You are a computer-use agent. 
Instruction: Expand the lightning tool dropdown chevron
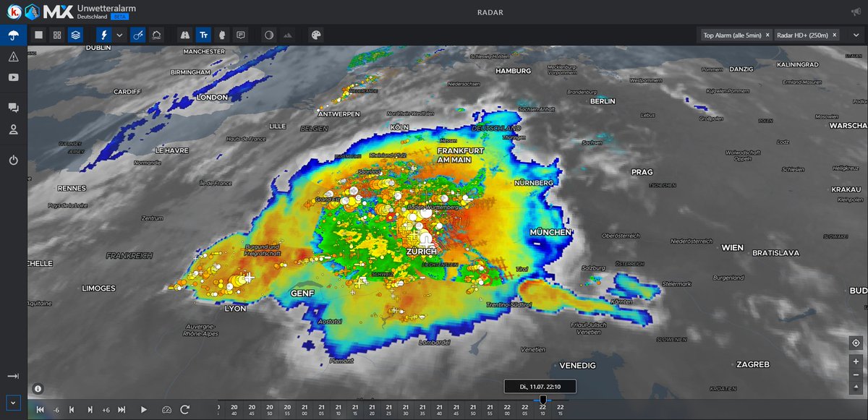pyautogui.click(x=119, y=35)
